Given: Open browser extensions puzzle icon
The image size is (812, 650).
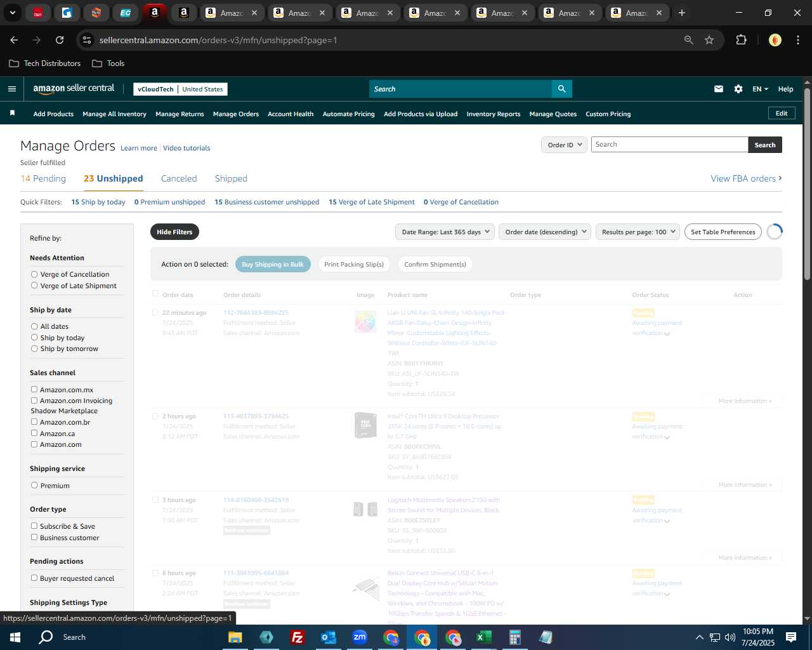Looking at the screenshot, I should pyautogui.click(x=741, y=40).
